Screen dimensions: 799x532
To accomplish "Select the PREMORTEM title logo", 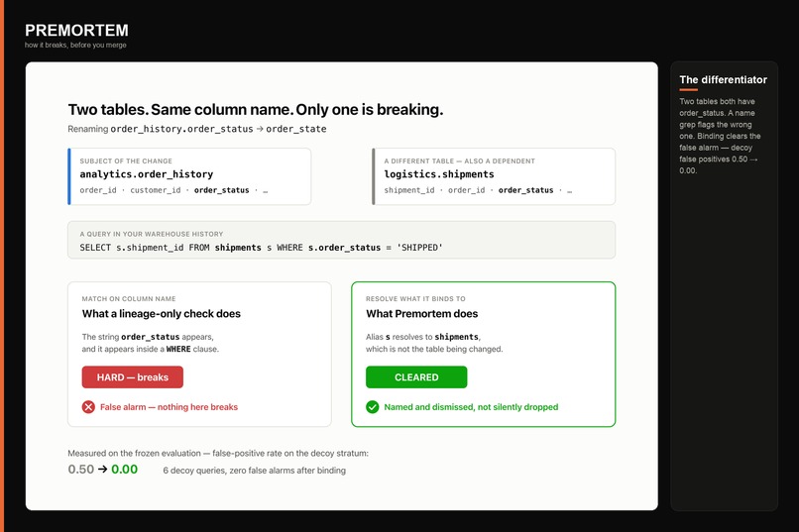I will tap(76, 30).
